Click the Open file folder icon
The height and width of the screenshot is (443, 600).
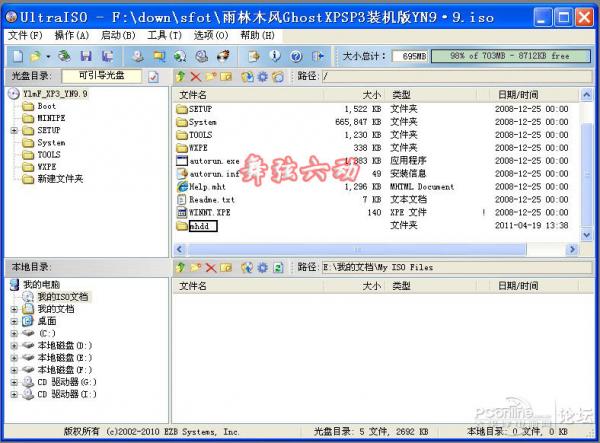36,56
